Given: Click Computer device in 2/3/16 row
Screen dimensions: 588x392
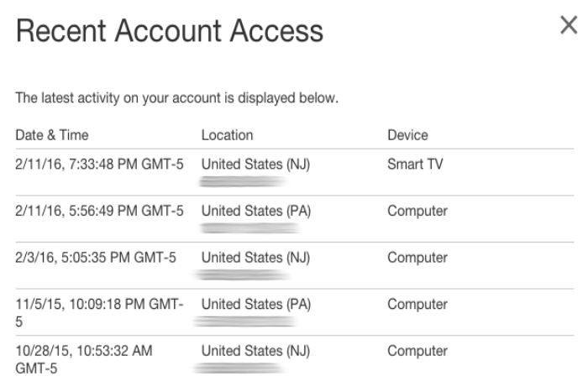Looking at the screenshot, I should click(417, 258).
